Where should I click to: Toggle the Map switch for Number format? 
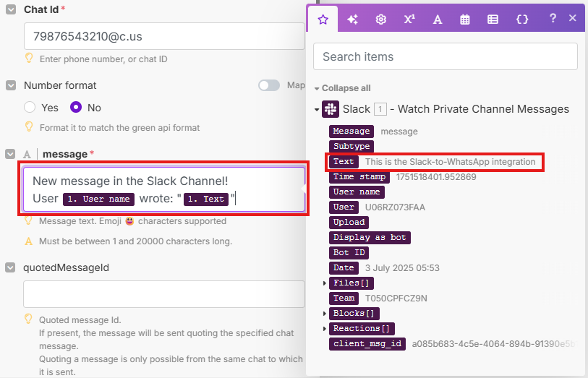[269, 85]
